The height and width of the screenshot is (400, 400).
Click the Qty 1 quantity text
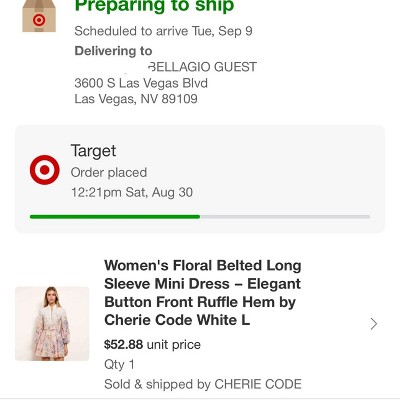[x=119, y=364]
